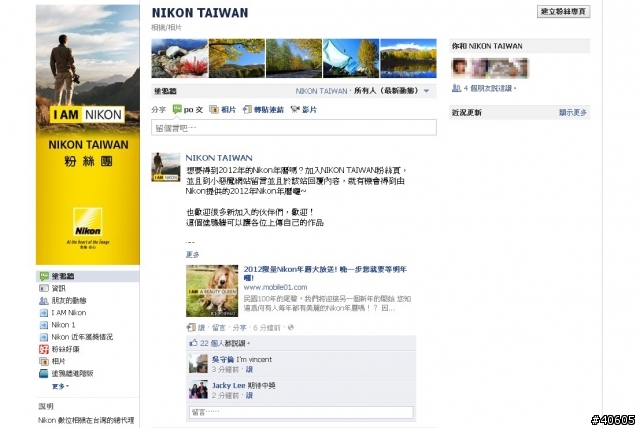Expand 更多 in the left sidebar
The image size is (640, 428).
point(60,386)
